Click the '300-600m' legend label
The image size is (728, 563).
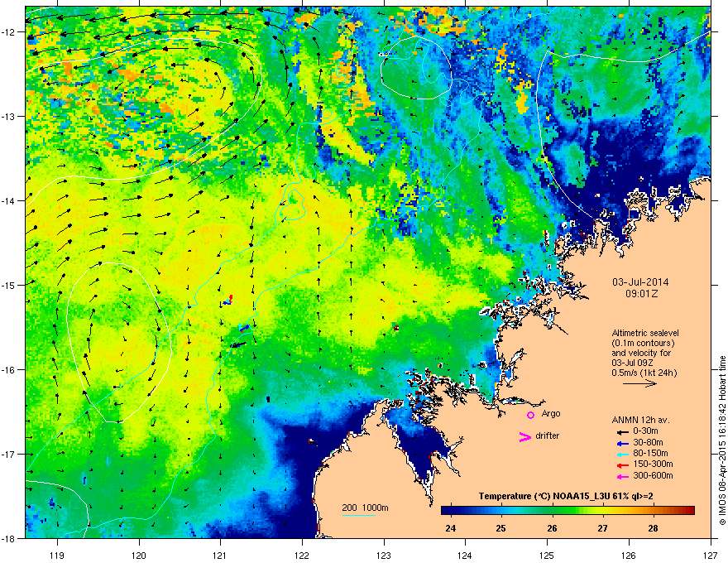pyautogui.click(x=653, y=476)
